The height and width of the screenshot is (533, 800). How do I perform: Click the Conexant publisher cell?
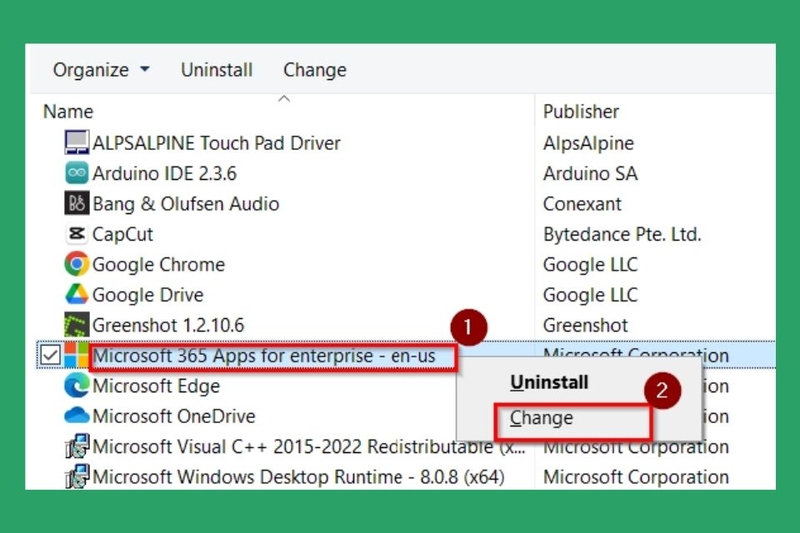(582, 204)
